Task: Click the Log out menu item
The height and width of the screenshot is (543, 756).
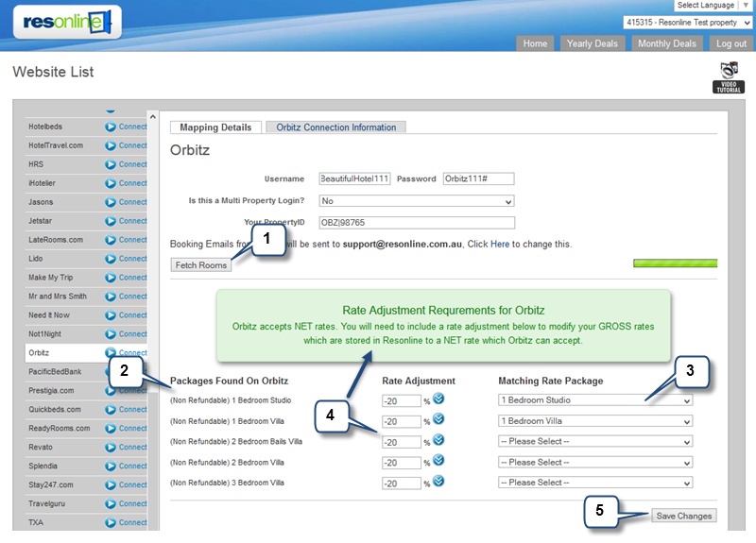Action: pos(731,43)
